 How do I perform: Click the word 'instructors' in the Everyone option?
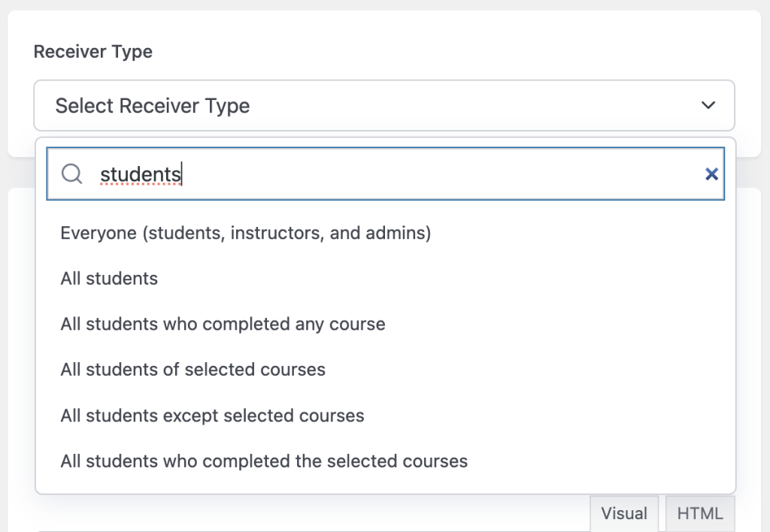click(x=277, y=233)
